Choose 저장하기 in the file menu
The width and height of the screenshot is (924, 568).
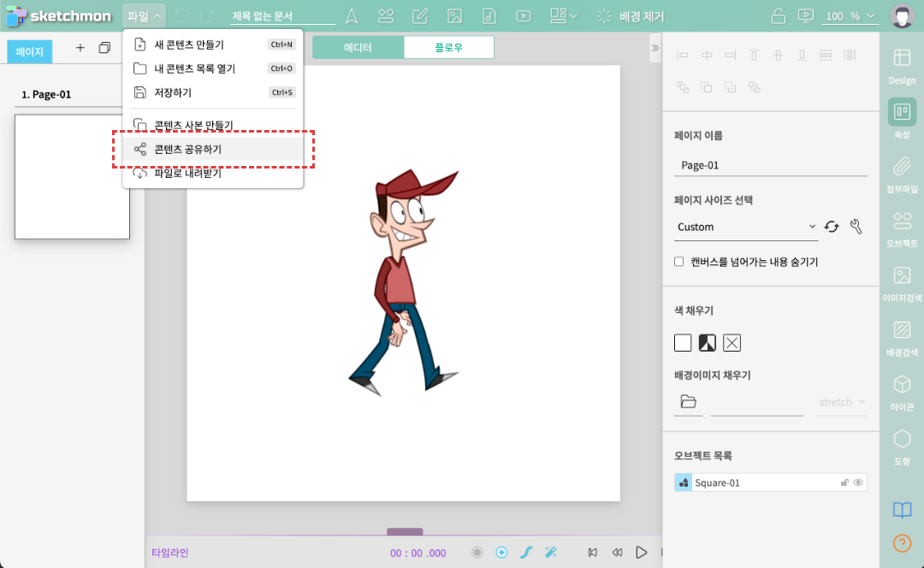point(213,92)
